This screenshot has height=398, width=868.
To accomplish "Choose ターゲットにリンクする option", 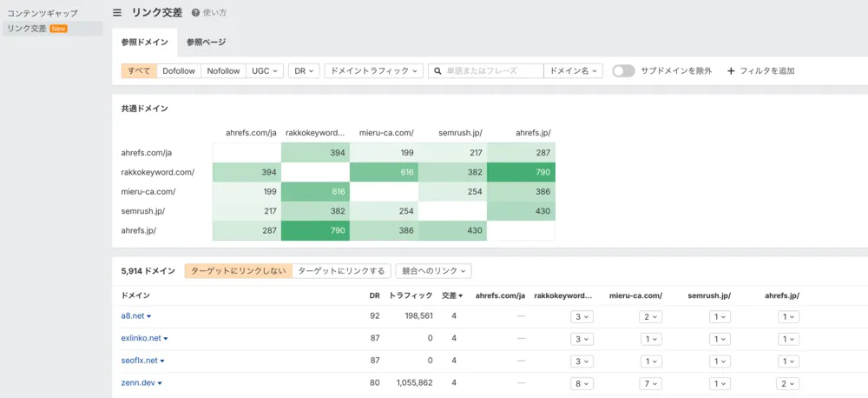I will coord(341,271).
